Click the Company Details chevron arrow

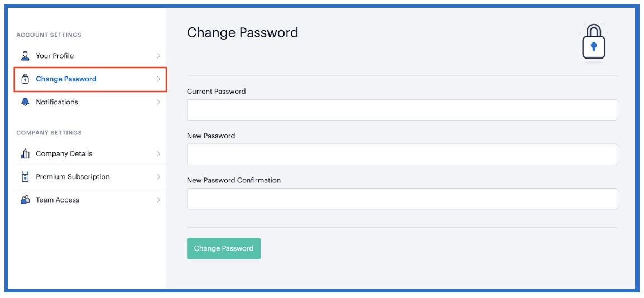click(x=158, y=153)
